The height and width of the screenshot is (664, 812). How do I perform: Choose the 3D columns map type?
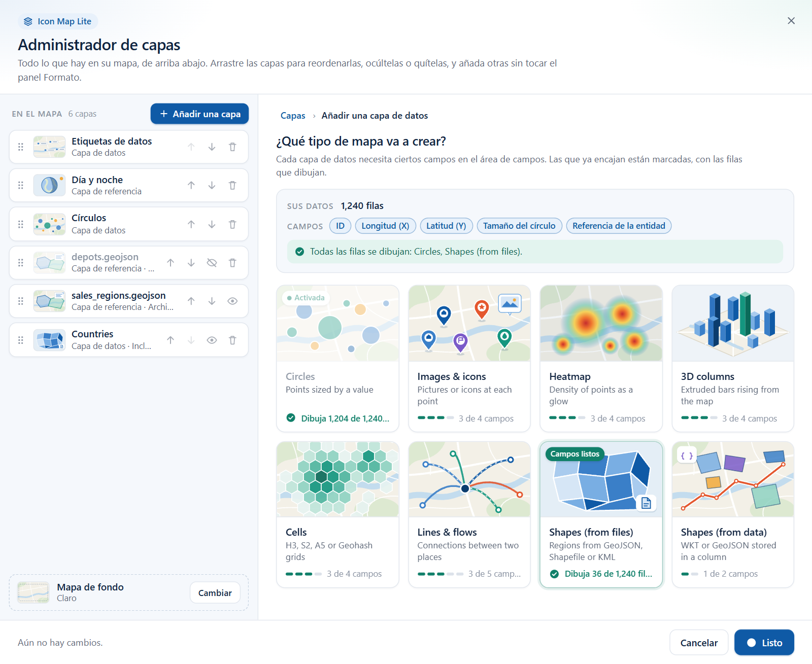click(733, 359)
